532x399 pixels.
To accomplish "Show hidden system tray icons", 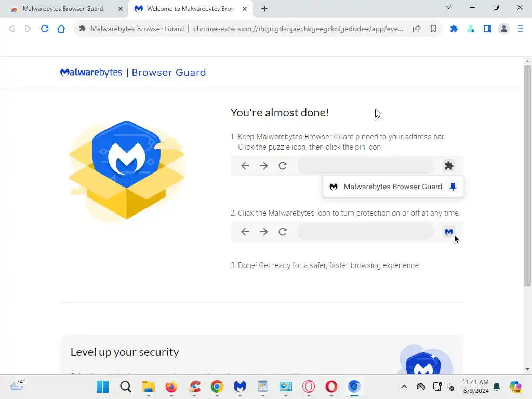I will (x=404, y=387).
